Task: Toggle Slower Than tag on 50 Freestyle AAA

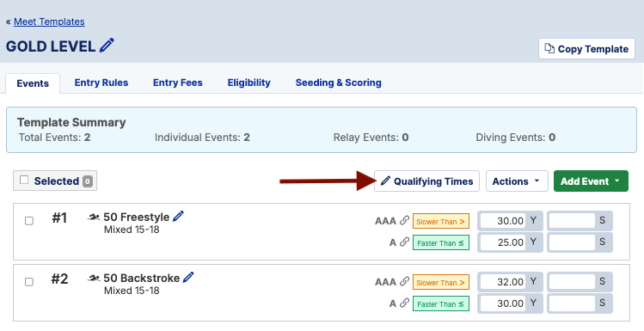Action: coord(441,221)
